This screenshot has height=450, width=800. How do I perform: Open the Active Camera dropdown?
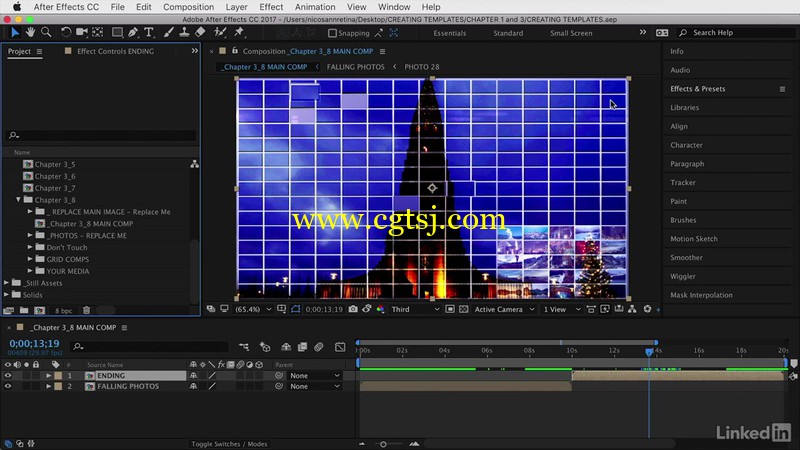[x=504, y=309]
